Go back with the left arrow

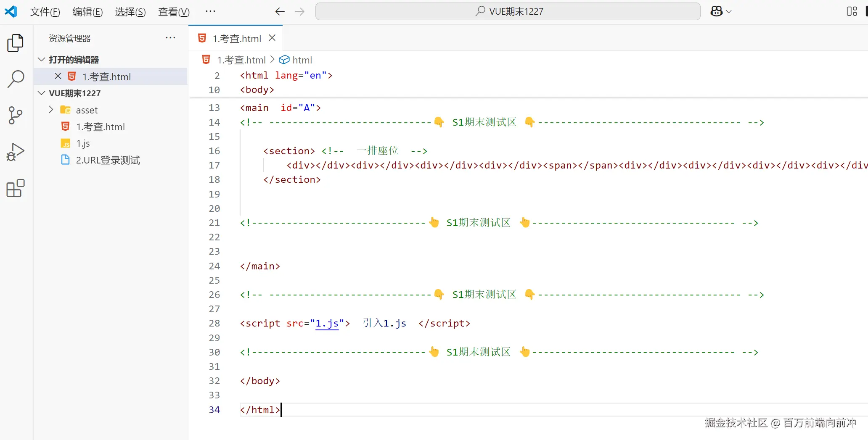pyautogui.click(x=280, y=12)
